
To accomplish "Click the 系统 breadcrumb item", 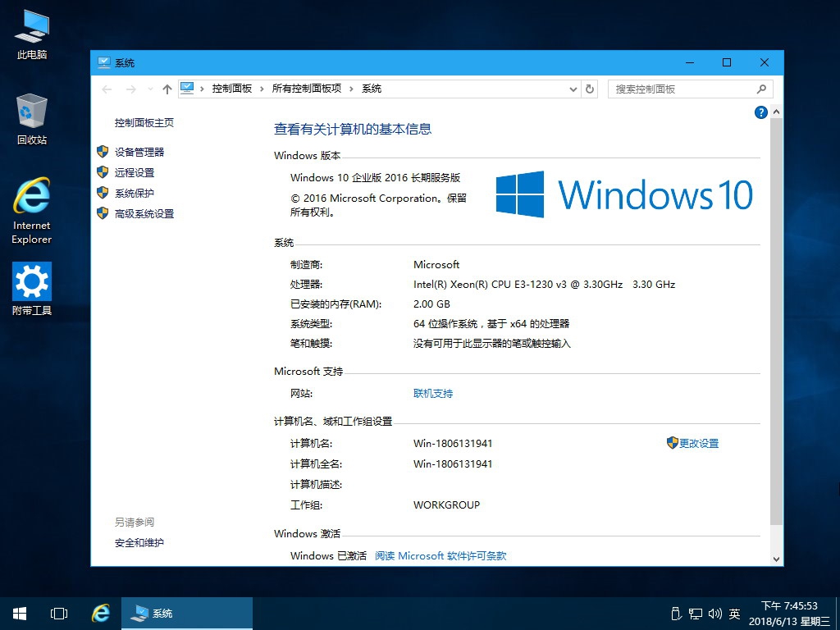I will click(x=372, y=89).
